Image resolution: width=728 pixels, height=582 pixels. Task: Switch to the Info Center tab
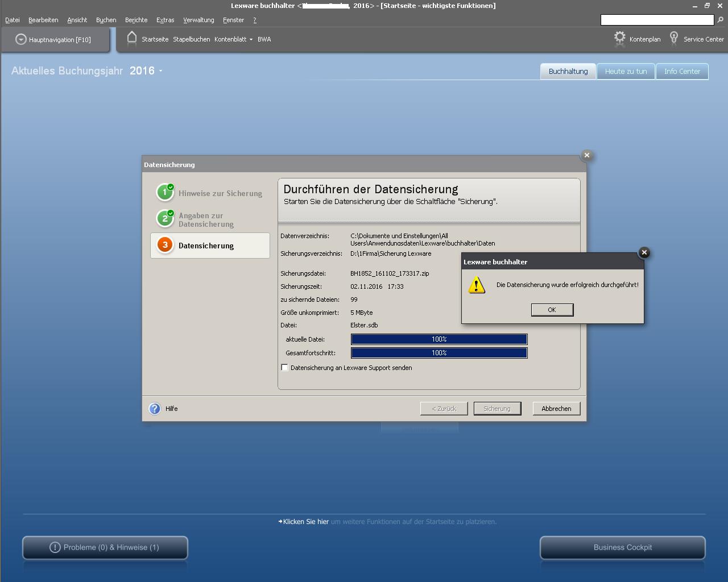pyautogui.click(x=682, y=72)
